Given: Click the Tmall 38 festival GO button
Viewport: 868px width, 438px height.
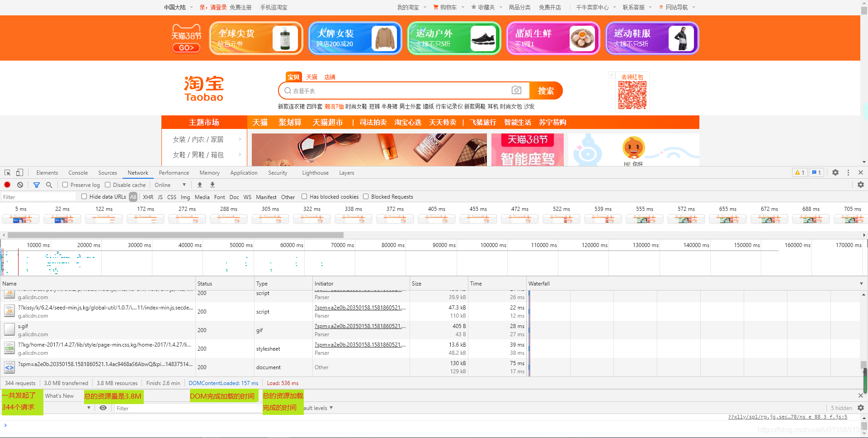Looking at the screenshot, I should pos(186,48).
